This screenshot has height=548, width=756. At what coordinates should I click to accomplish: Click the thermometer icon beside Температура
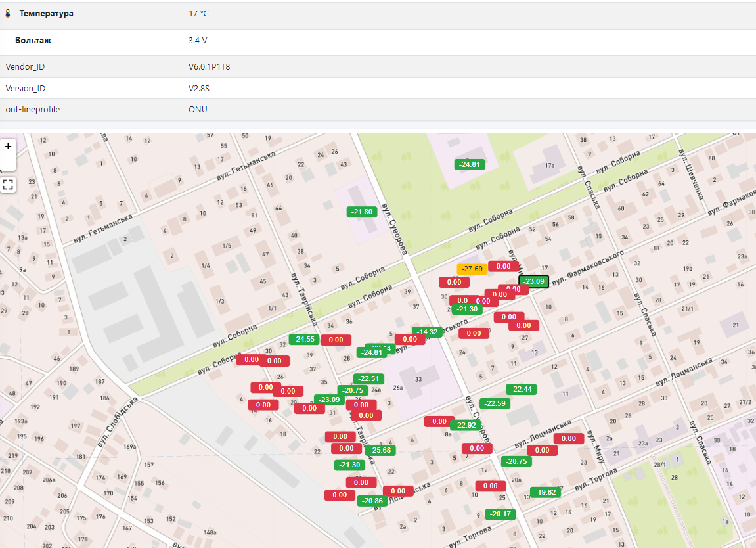[x=8, y=14]
